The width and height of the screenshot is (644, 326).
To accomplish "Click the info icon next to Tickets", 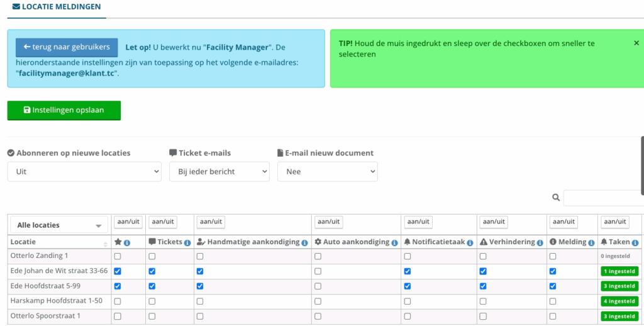I will [x=187, y=242].
